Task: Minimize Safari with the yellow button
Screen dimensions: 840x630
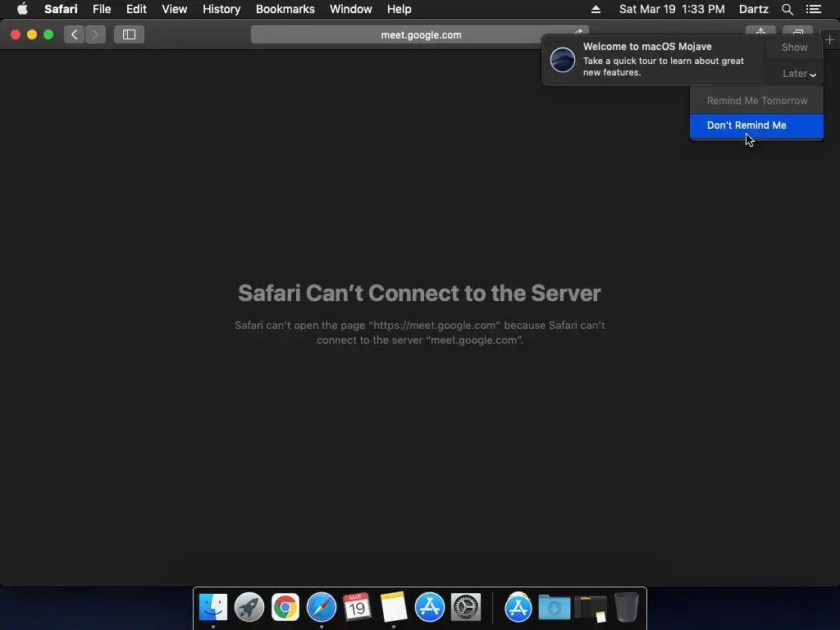Action: [x=32, y=34]
